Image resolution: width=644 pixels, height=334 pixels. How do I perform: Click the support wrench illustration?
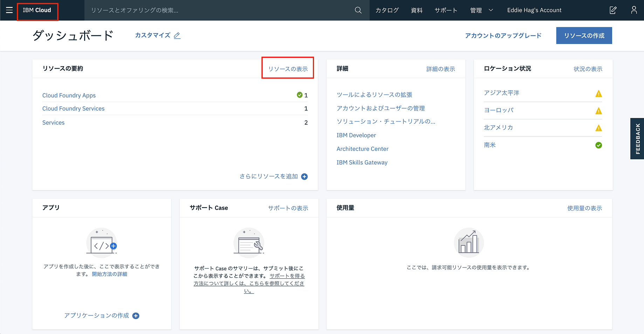pyautogui.click(x=249, y=243)
